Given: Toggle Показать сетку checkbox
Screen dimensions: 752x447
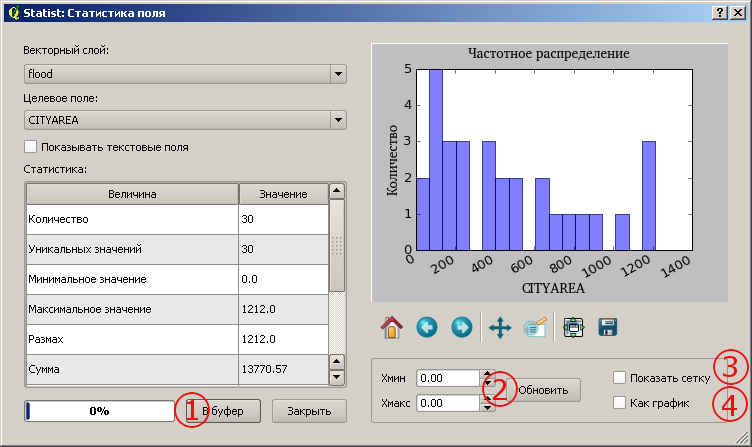Looking at the screenshot, I should click(x=619, y=378).
